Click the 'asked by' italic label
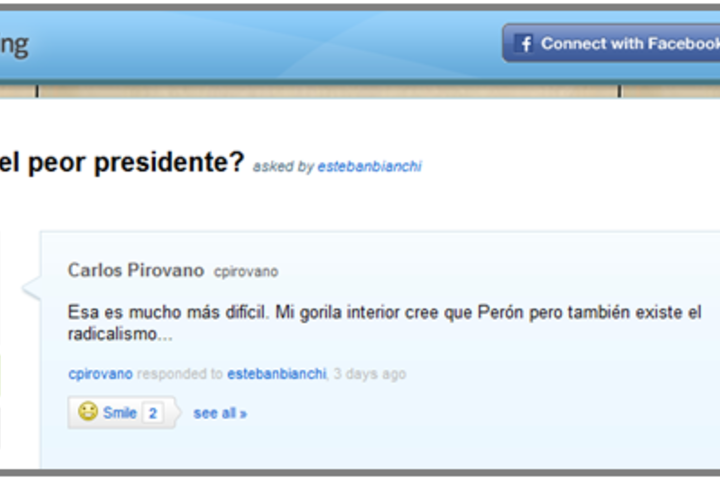This screenshot has width=720, height=480. [x=283, y=166]
